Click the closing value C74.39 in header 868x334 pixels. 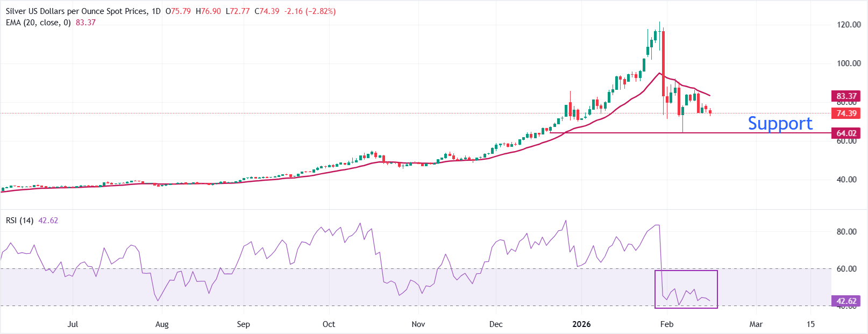[267, 11]
